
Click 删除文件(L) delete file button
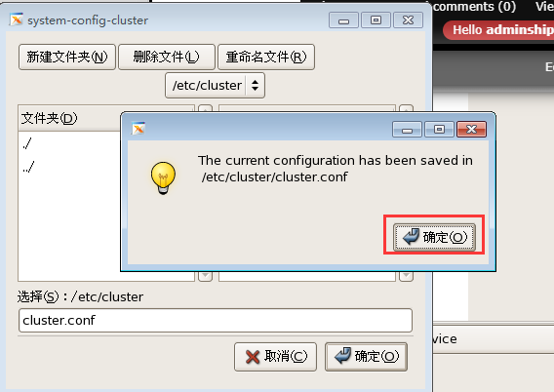coord(167,57)
